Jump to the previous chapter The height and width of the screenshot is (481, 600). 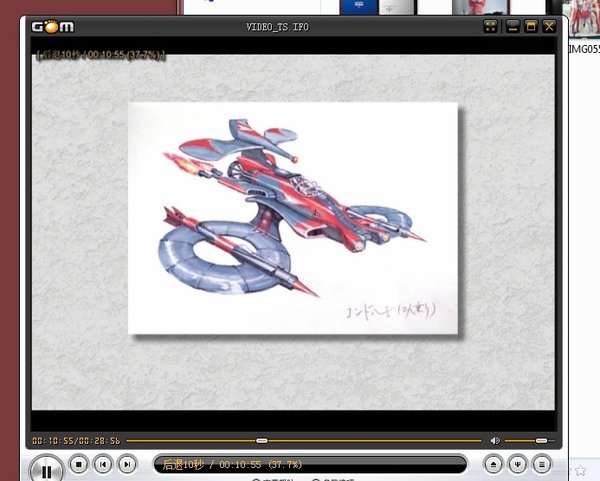[103, 465]
